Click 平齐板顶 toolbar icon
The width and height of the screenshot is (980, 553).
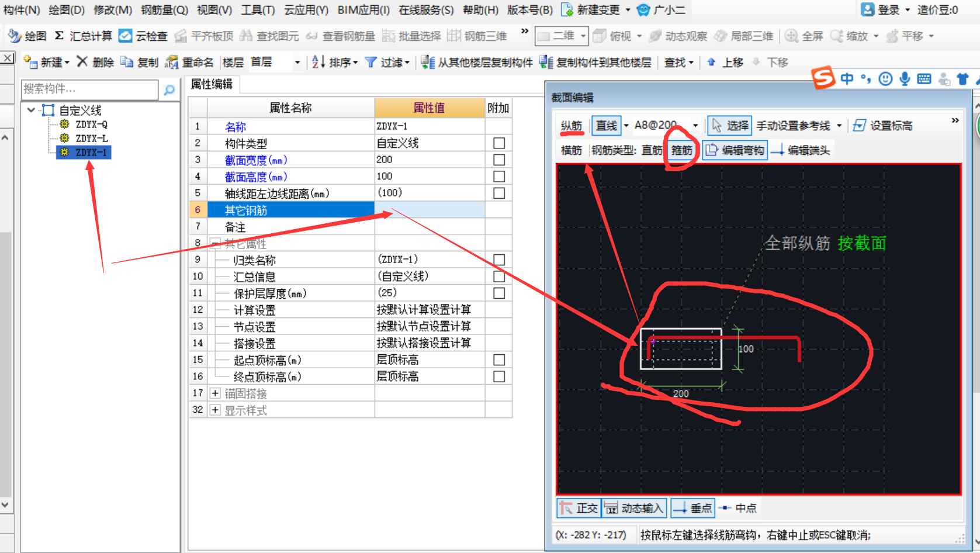[x=204, y=36]
